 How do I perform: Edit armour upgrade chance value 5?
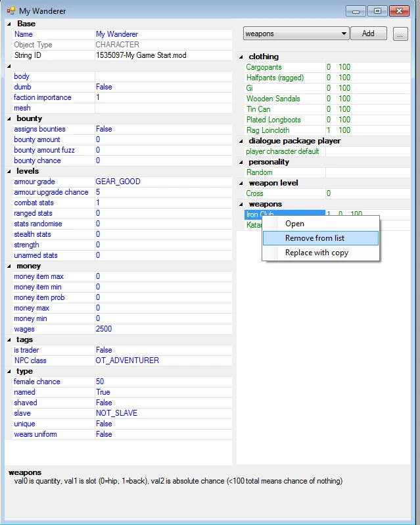tap(163, 192)
